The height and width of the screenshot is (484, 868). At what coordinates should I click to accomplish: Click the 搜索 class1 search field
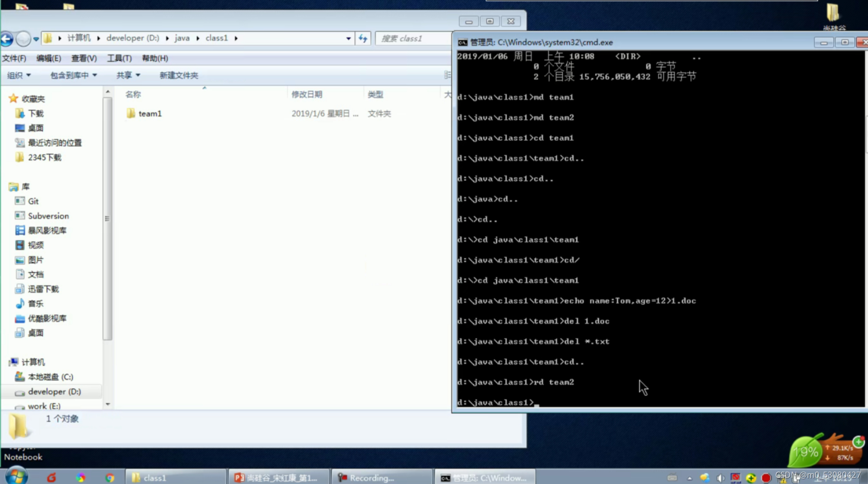click(412, 39)
